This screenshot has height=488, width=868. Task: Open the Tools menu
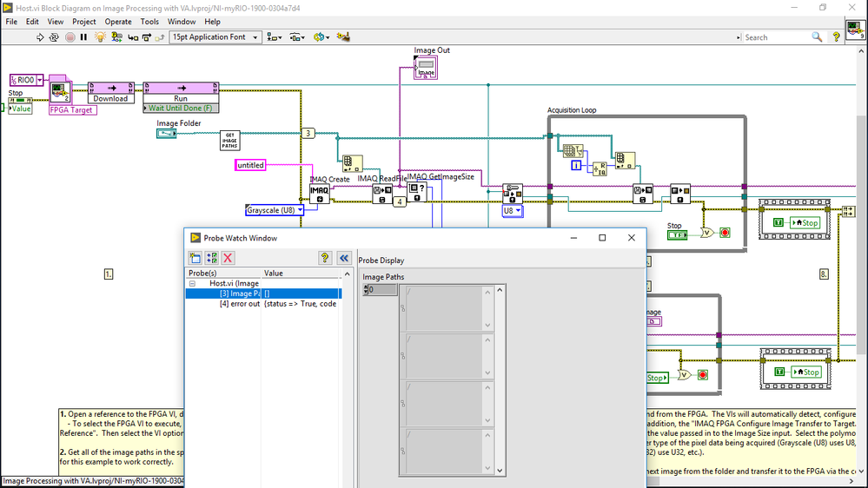point(149,22)
